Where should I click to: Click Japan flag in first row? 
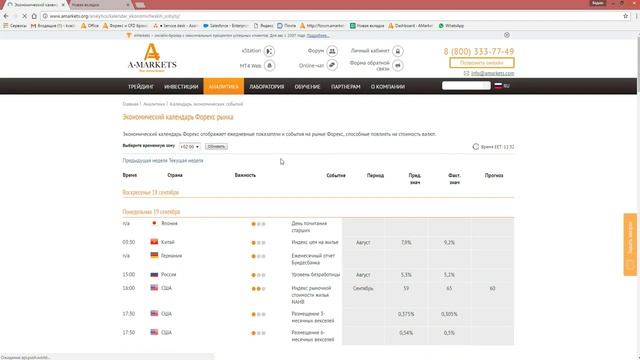point(154,223)
